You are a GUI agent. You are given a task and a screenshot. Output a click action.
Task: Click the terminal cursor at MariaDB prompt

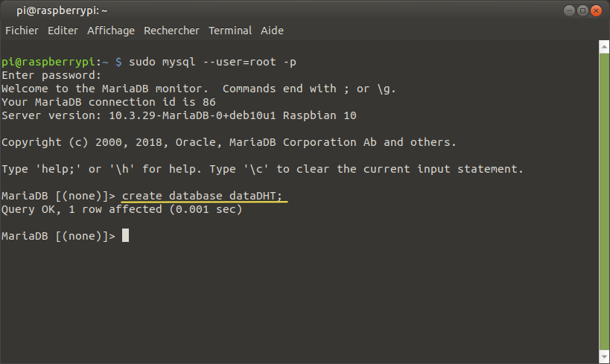125,235
